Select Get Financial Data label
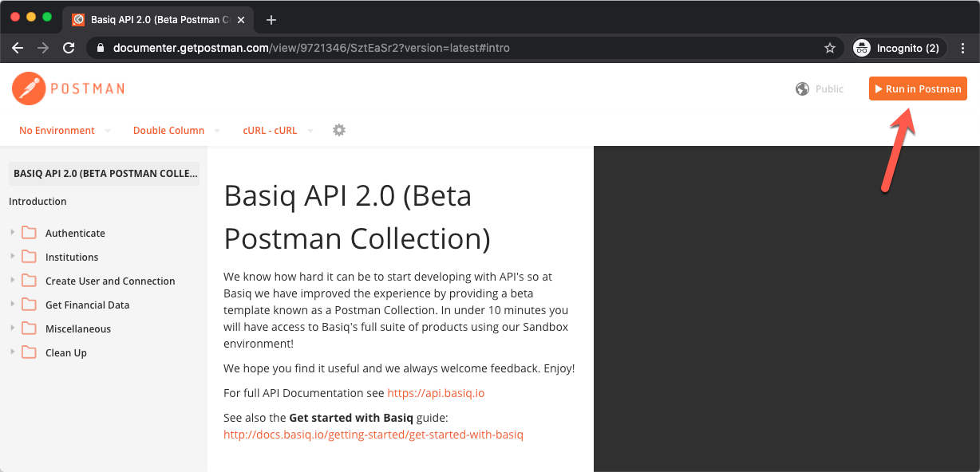The image size is (980, 472). (x=87, y=305)
